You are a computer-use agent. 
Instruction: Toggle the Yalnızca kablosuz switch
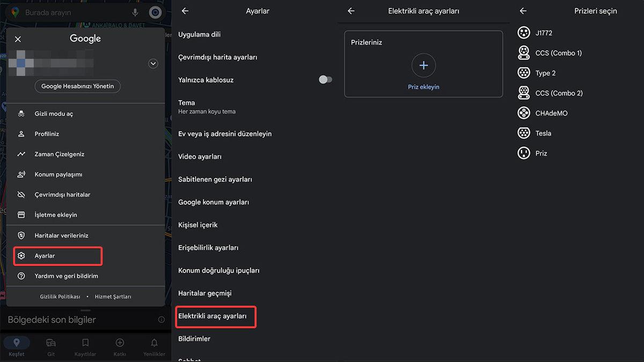point(325,79)
